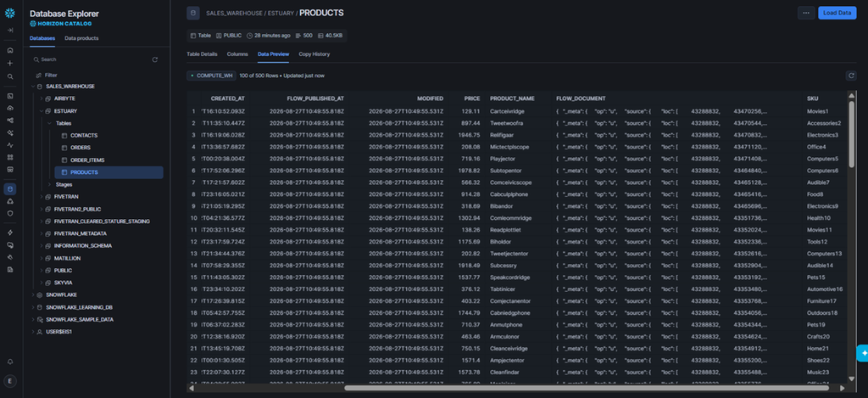868x398 pixels.
Task: Click the plus Create icon in the sidebar
Action: pos(10,63)
